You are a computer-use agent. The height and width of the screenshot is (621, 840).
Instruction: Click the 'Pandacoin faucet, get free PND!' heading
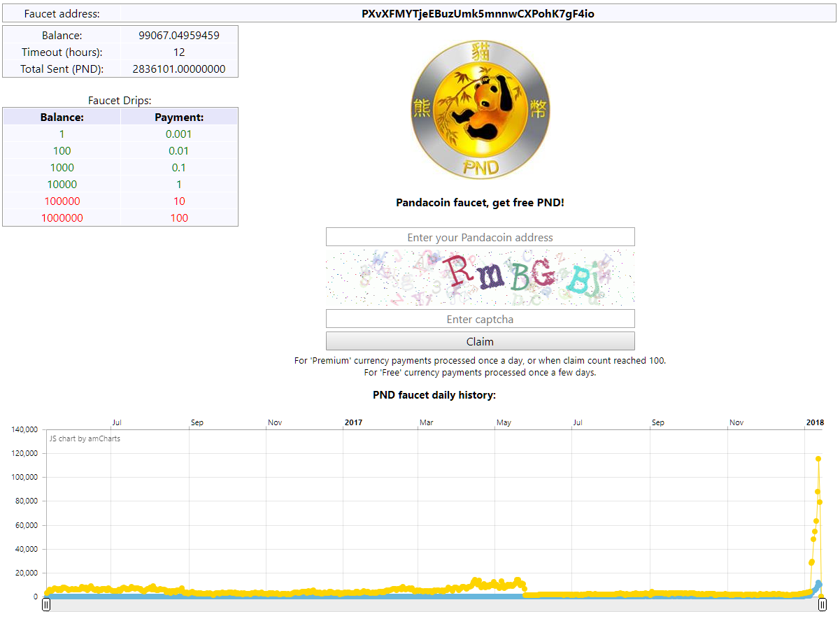tap(480, 203)
